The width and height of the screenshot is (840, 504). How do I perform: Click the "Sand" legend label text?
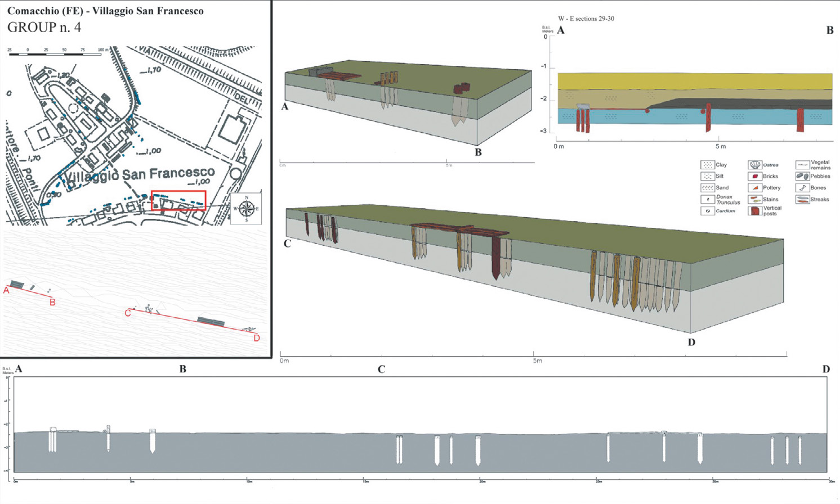coord(722,187)
